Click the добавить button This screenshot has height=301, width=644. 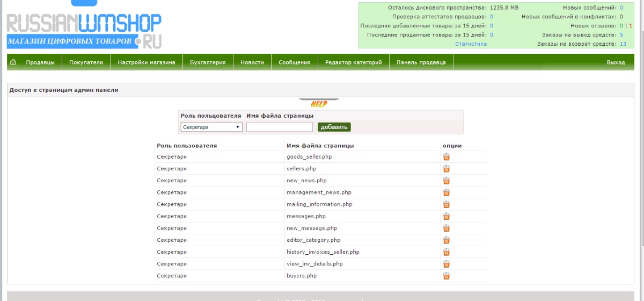click(x=334, y=127)
